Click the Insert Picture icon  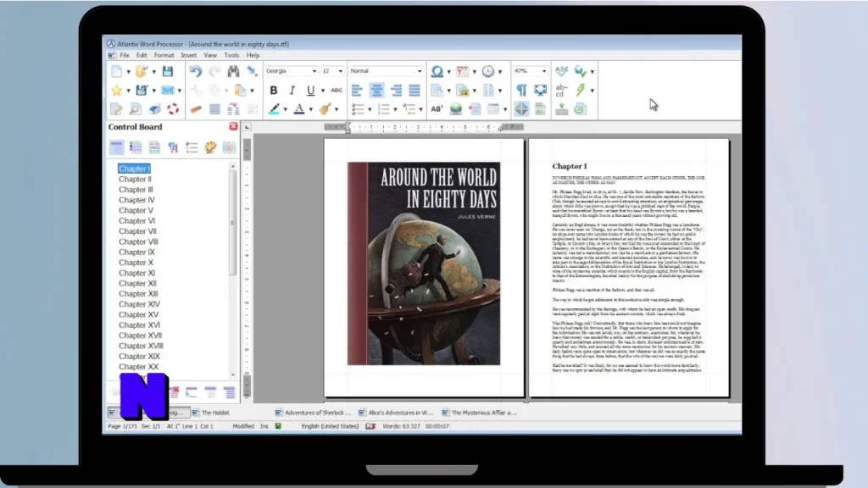point(463,90)
